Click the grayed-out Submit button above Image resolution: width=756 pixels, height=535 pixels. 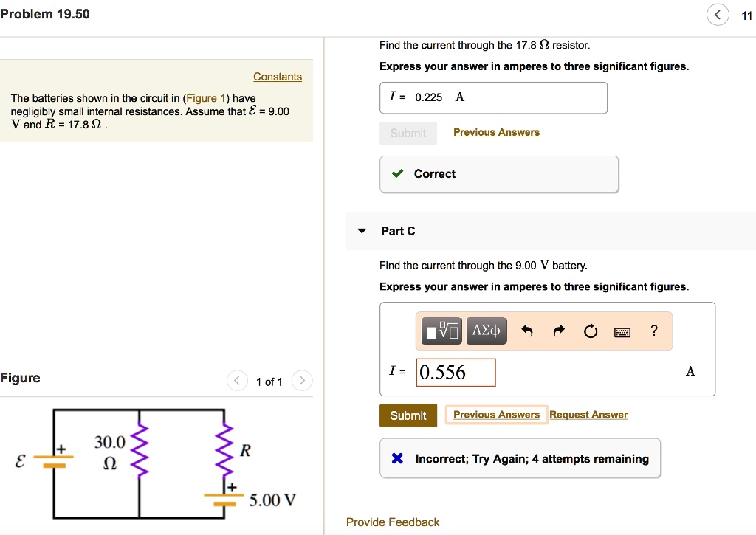coord(408,133)
